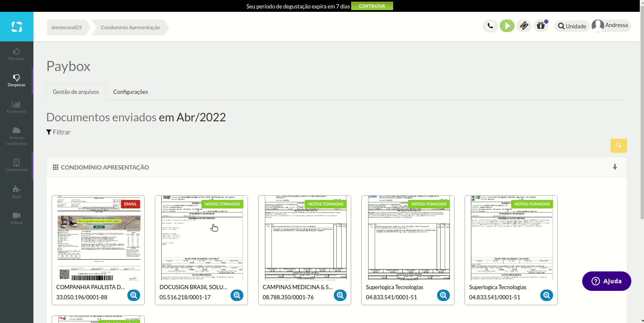Open Área do condomínio in sidebar

click(17, 136)
